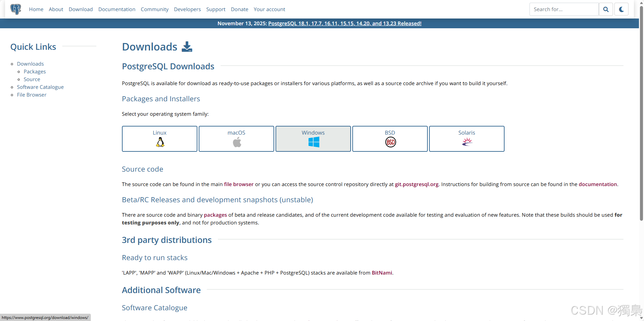Click the search magnifier button
Screen dimensions: 644x321
click(606, 9)
